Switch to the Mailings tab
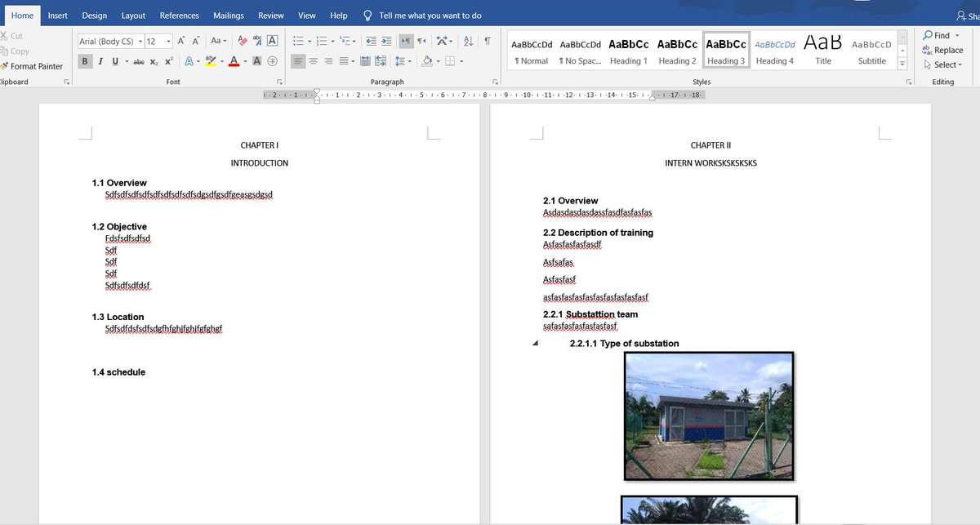 click(229, 16)
